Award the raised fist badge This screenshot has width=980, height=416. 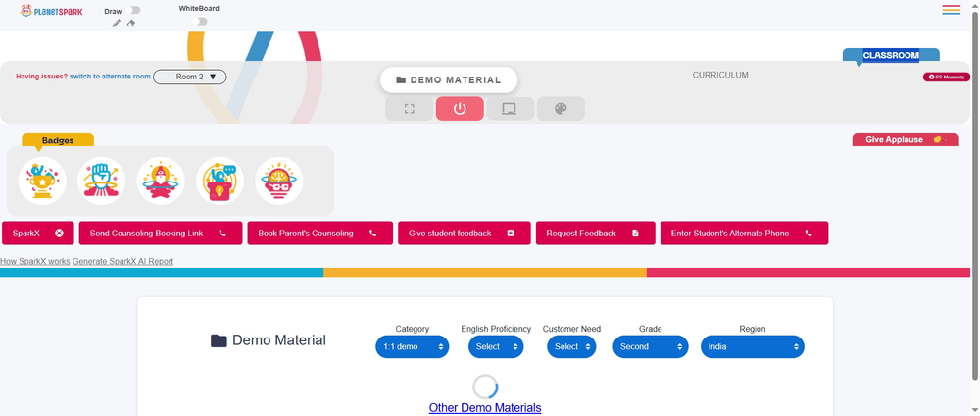pos(101,181)
